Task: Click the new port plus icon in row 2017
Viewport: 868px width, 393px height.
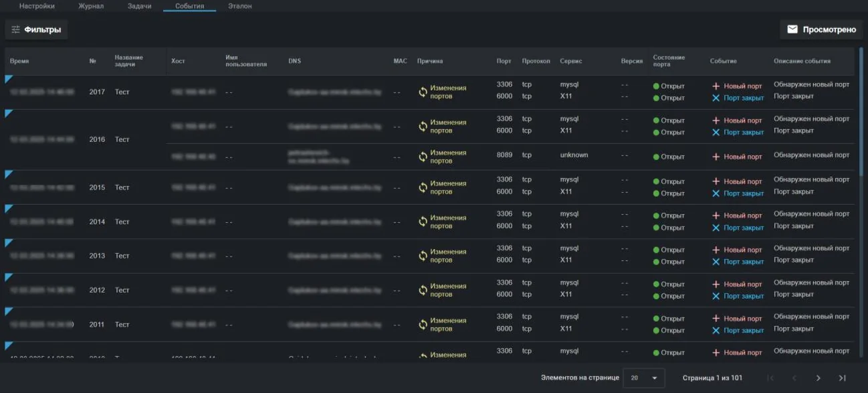Action: pos(716,86)
